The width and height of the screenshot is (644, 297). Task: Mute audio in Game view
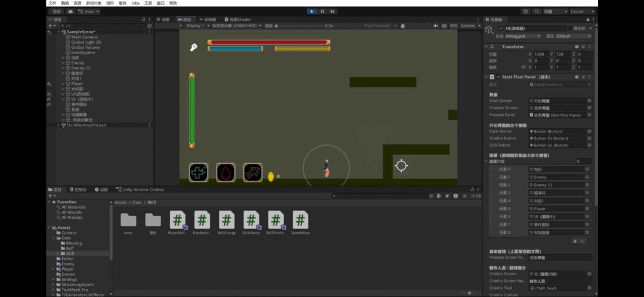tap(436, 26)
